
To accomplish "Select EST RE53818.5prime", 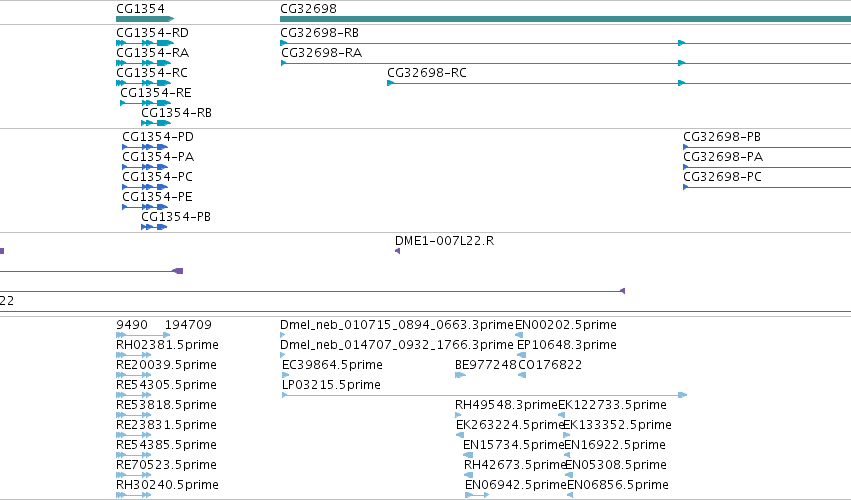I will click(166, 405).
